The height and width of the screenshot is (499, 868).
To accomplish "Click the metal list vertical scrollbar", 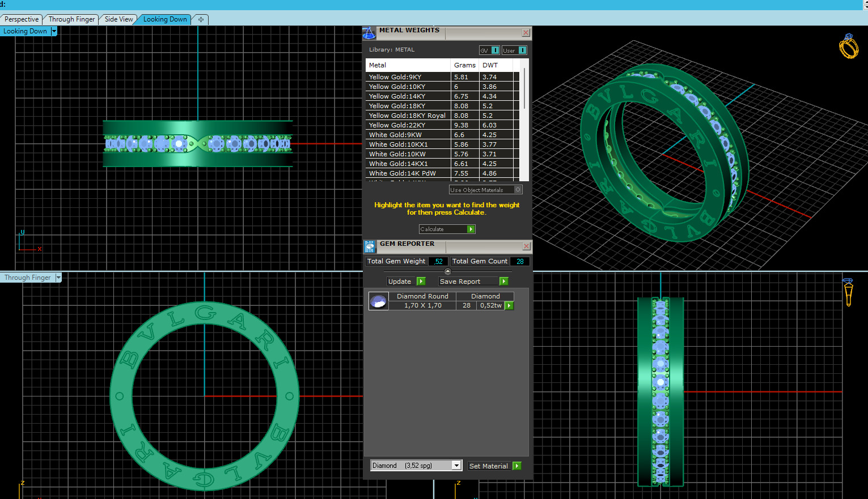I will (x=524, y=88).
